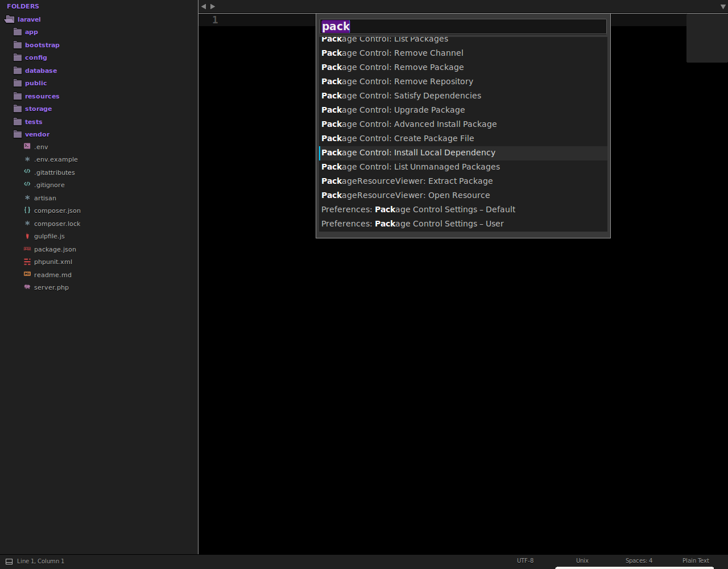The image size is (728, 569).
Task: Open phpunit.xml file
Action: click(x=53, y=262)
